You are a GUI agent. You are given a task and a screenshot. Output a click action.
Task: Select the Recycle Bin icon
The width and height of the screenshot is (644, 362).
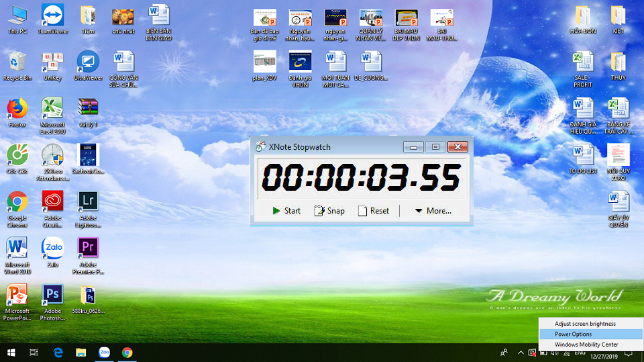17,66
